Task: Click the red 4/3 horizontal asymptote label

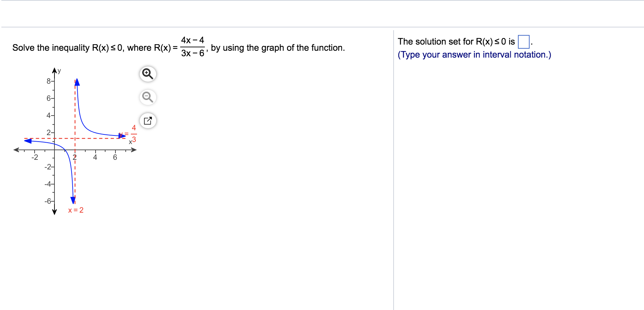Action: tap(134, 134)
